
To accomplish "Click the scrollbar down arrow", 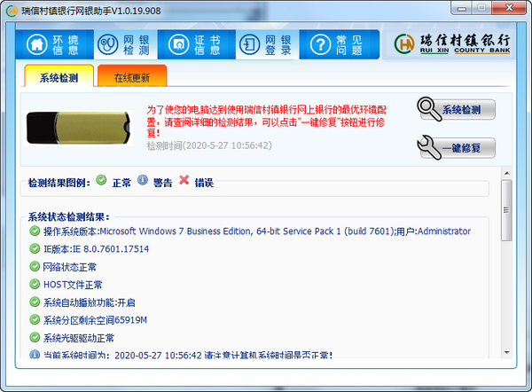I will point(507,353).
